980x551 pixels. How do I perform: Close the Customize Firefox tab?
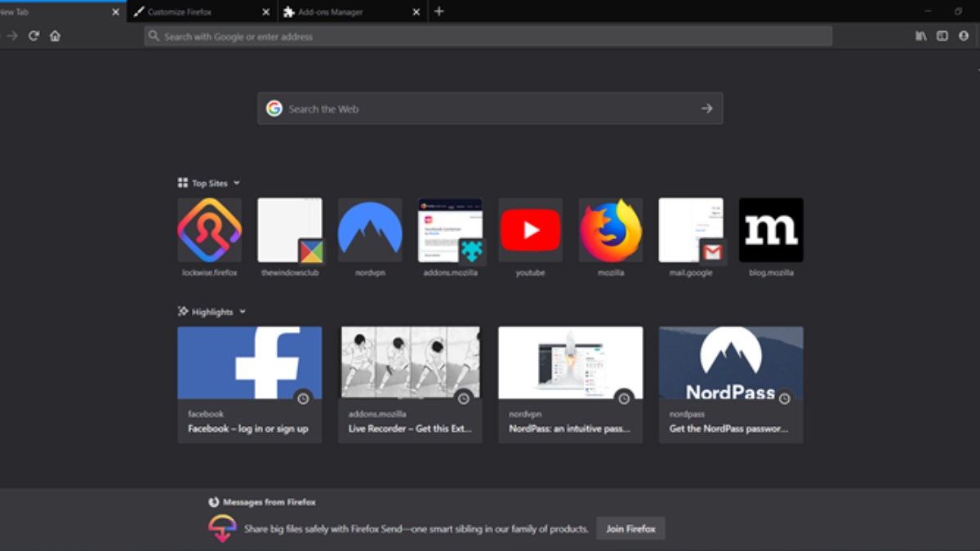(265, 12)
